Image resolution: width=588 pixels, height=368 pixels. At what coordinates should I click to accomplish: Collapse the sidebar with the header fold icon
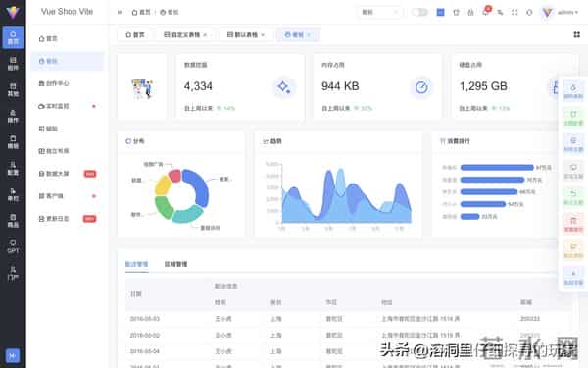click(120, 13)
